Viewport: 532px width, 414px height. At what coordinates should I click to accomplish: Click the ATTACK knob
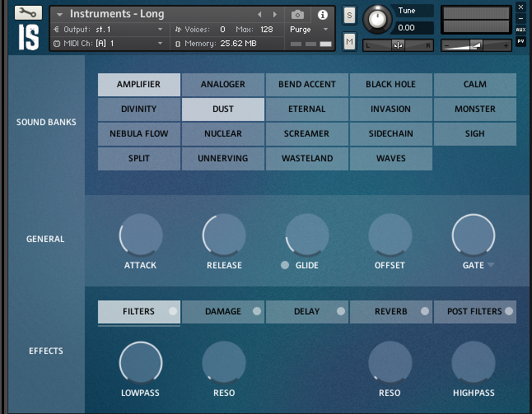tap(141, 235)
